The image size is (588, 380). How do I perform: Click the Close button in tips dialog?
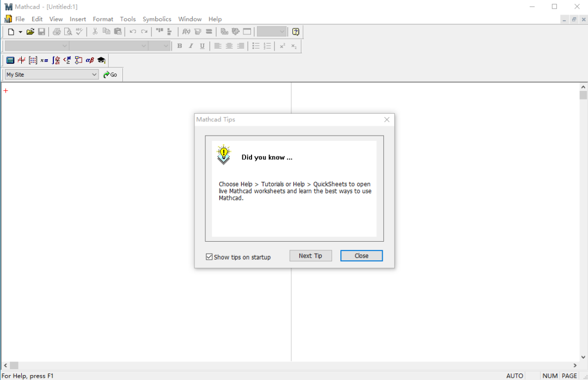click(362, 256)
